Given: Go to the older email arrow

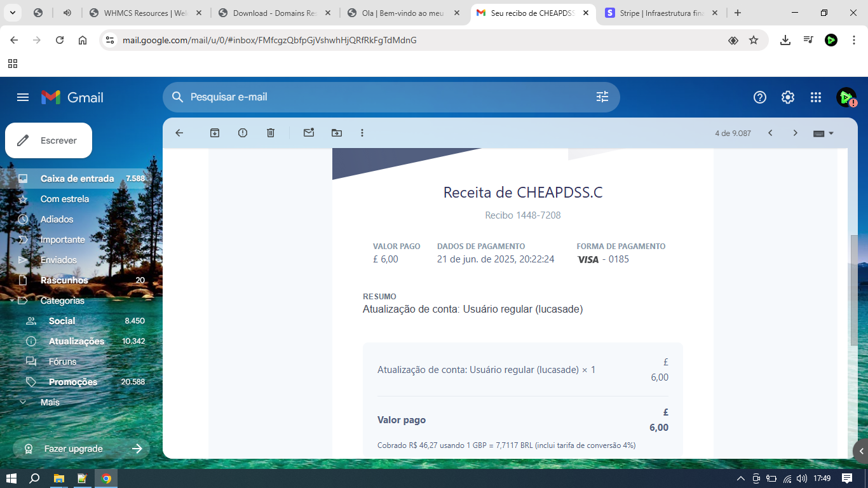Looking at the screenshot, I should [795, 133].
